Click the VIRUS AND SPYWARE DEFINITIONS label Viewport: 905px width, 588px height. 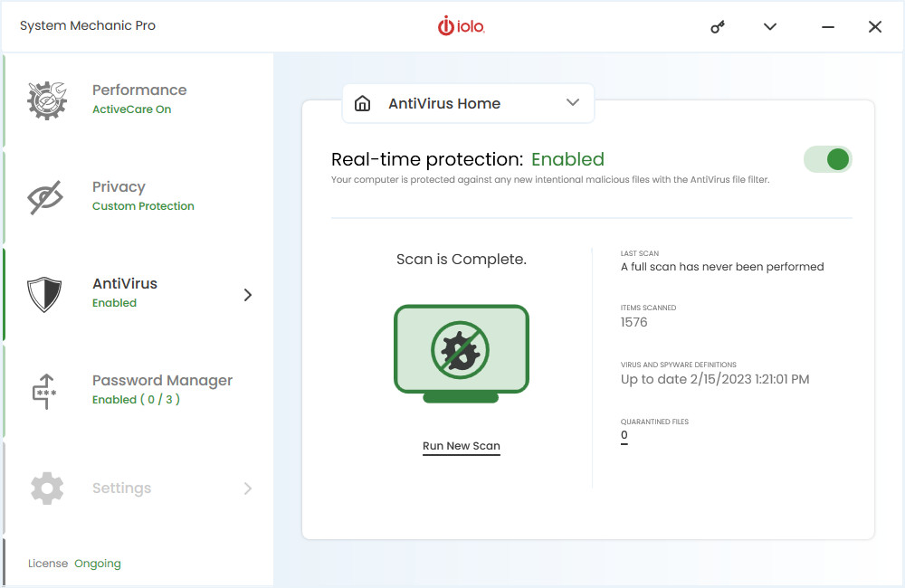pyautogui.click(x=678, y=365)
